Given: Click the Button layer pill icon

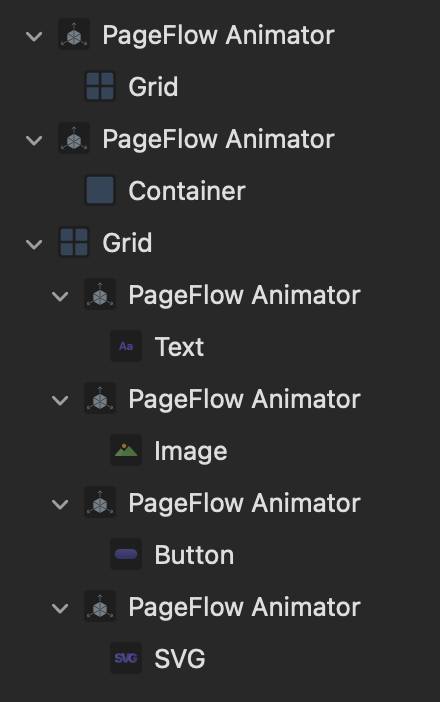Looking at the screenshot, I should pos(126,554).
